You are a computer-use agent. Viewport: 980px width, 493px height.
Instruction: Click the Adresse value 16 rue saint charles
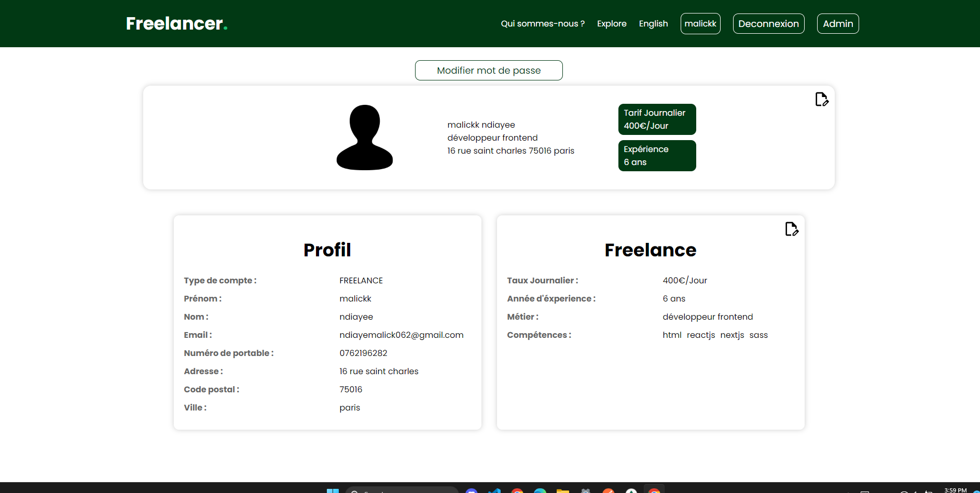[x=379, y=372]
